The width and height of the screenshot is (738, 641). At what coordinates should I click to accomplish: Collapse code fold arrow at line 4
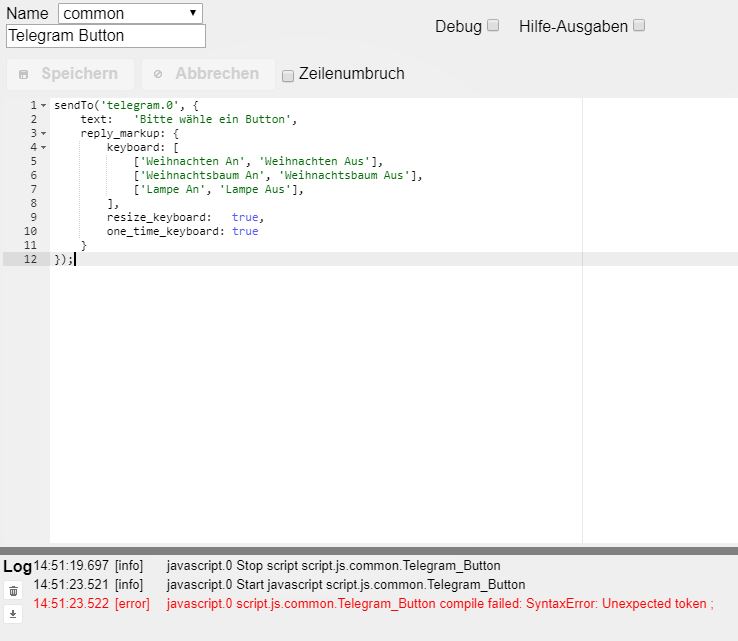43,148
